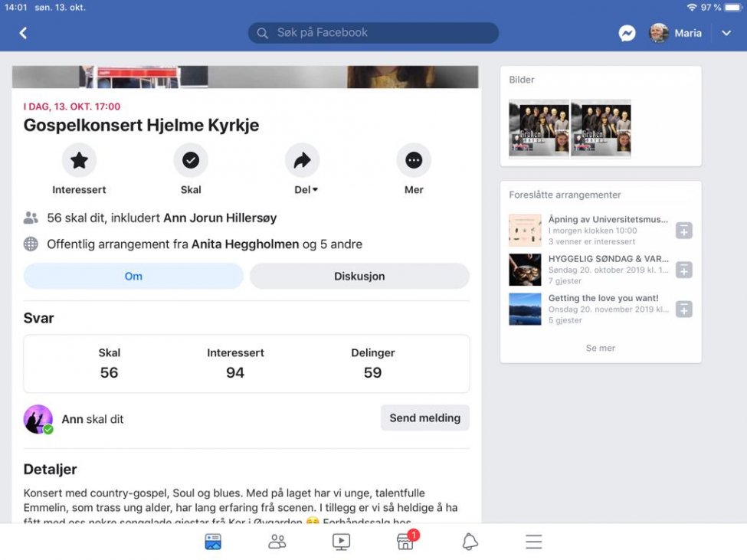
Task: View the 94 Interessert responses
Action: [235, 363]
